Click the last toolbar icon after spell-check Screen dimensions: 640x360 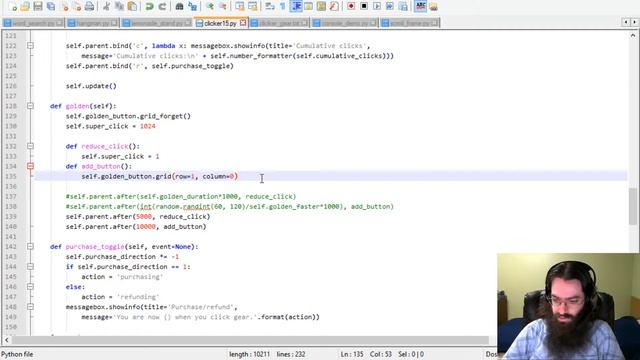point(433,6)
